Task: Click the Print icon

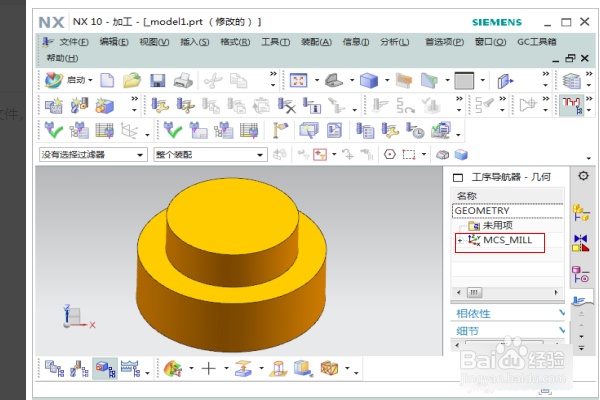Action: (x=183, y=81)
